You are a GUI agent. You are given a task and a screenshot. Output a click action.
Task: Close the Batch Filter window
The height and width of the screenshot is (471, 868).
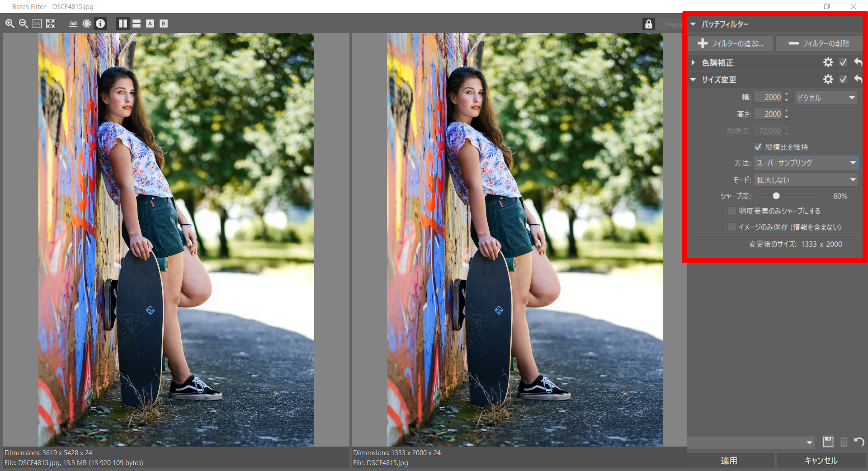click(854, 6)
